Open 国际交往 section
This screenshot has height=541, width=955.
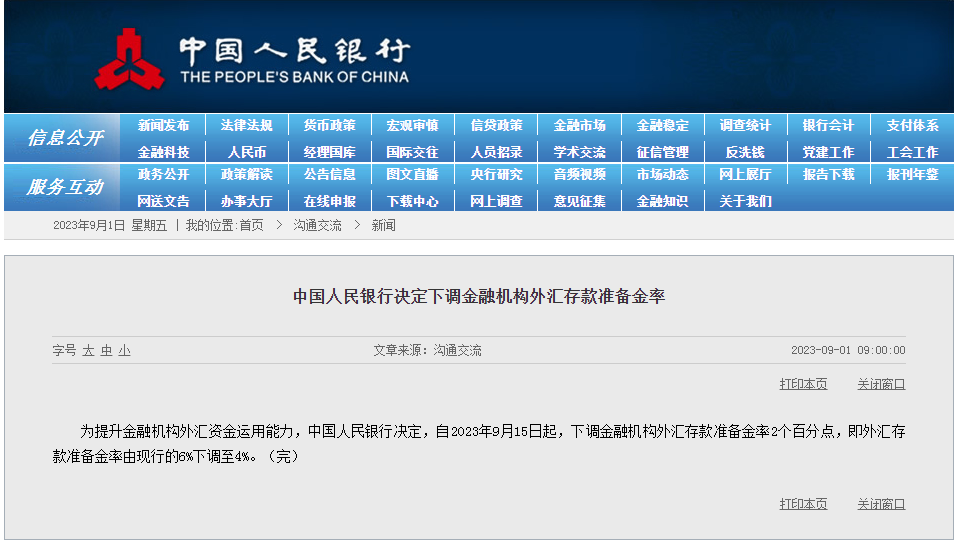coord(412,152)
